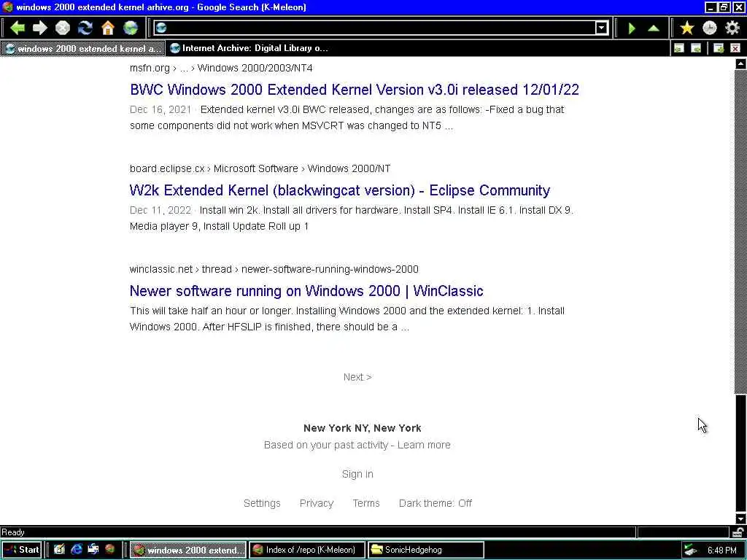Click the next tab icon on tab bar
The height and width of the screenshot is (560, 747).
696,48
